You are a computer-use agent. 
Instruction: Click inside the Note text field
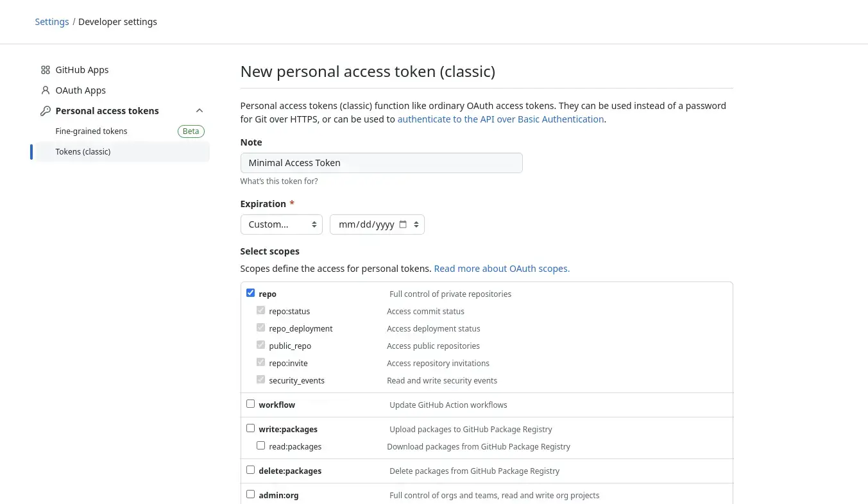(x=381, y=162)
